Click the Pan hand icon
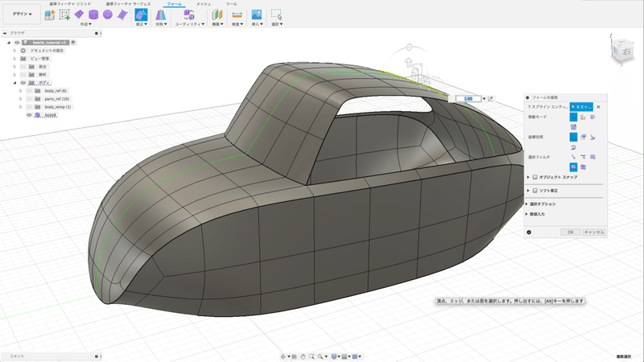Screen dimensions: 644x362 click(303, 356)
